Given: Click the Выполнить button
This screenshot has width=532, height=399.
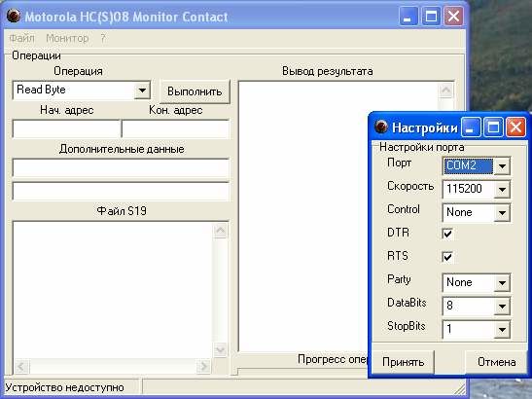Looking at the screenshot, I should [x=195, y=91].
